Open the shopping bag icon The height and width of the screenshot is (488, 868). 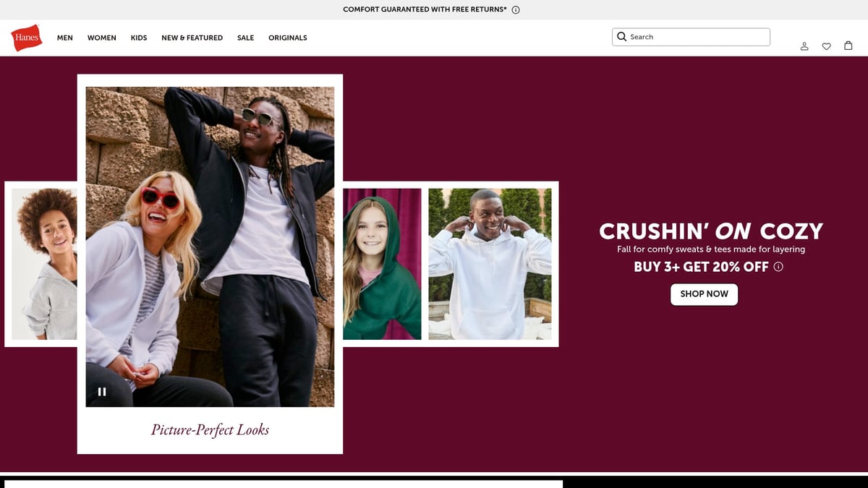[848, 46]
